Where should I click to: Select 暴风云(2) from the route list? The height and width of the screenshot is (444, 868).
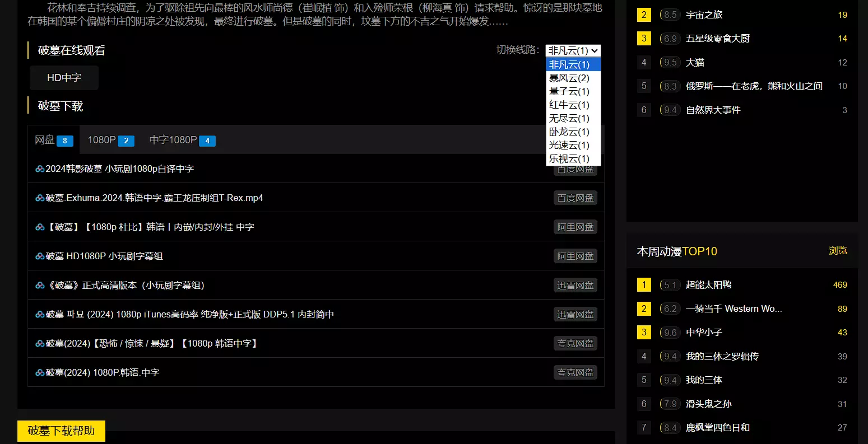tap(569, 78)
